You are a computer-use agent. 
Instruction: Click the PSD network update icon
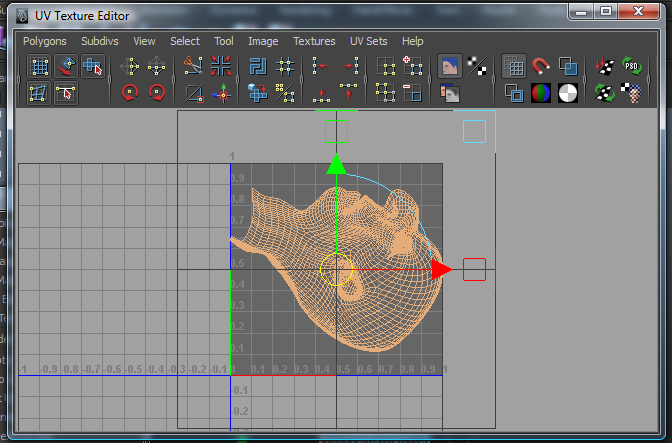631,67
